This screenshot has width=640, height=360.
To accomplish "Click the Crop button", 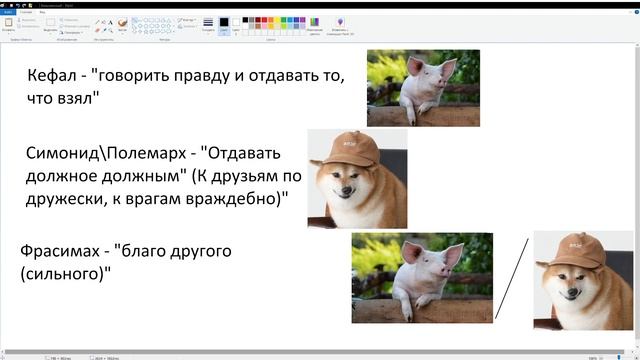I will click(69, 20).
